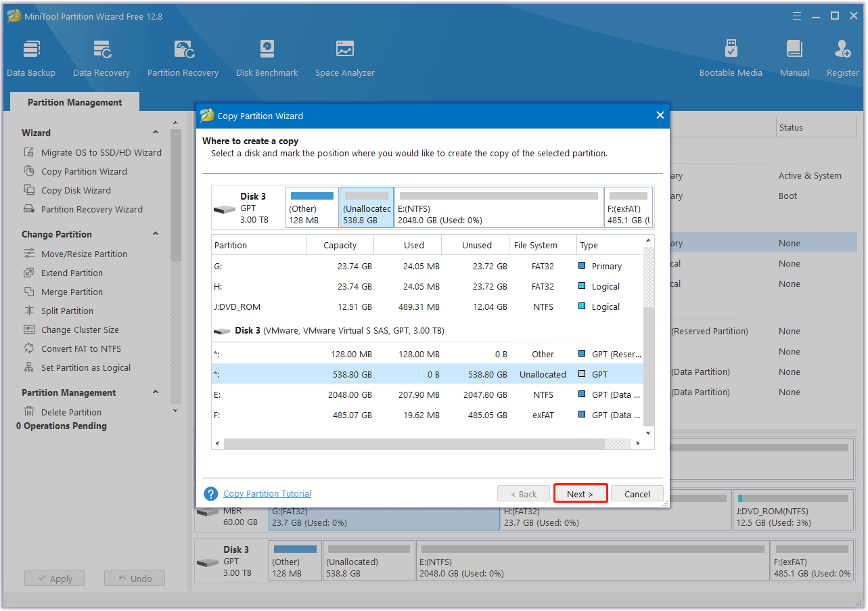868x611 pixels.
Task: Click Copy Partition Wizard sidebar icon
Action: [x=29, y=171]
